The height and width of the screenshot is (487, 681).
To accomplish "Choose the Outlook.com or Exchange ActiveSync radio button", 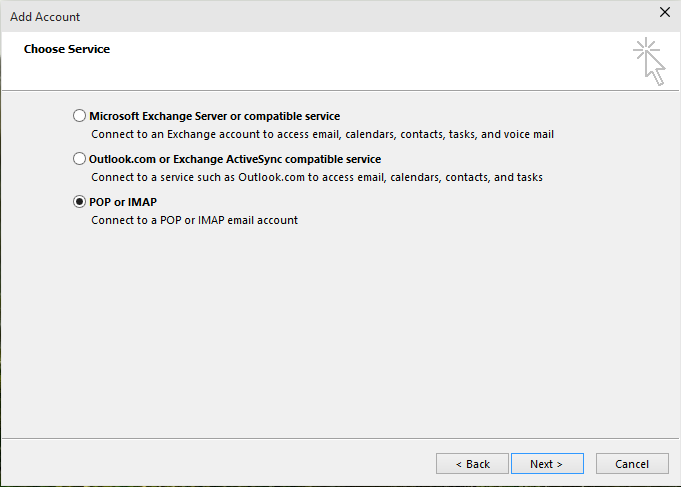I will (79, 159).
